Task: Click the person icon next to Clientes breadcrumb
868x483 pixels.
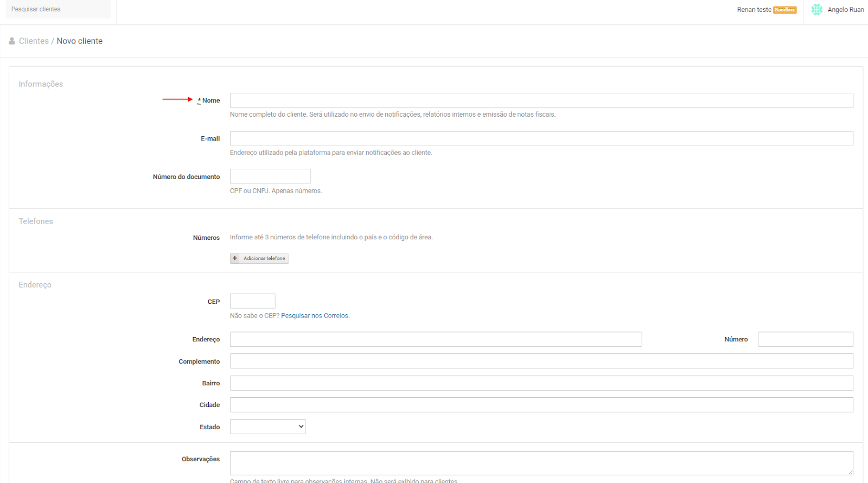Action: coord(12,41)
